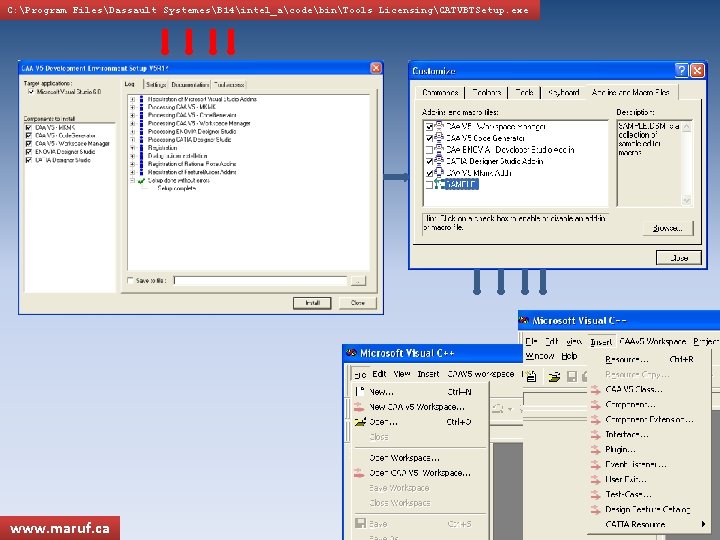Expand Registration of Microsoft Visual Studio Addins
Viewport: 720px width, 540px height.
coord(133,99)
